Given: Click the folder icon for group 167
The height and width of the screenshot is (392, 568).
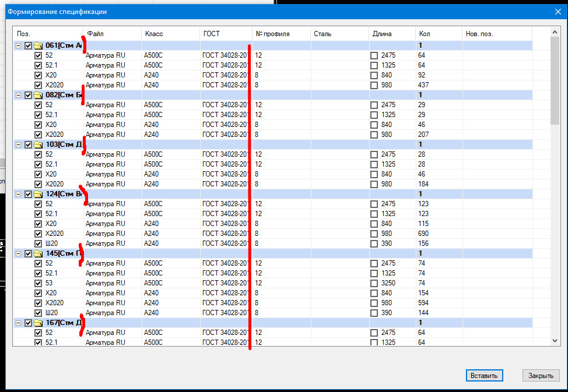Looking at the screenshot, I should tap(38, 323).
